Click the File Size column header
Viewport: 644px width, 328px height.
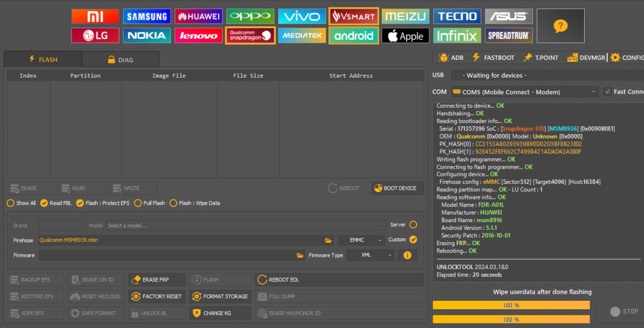[249, 76]
